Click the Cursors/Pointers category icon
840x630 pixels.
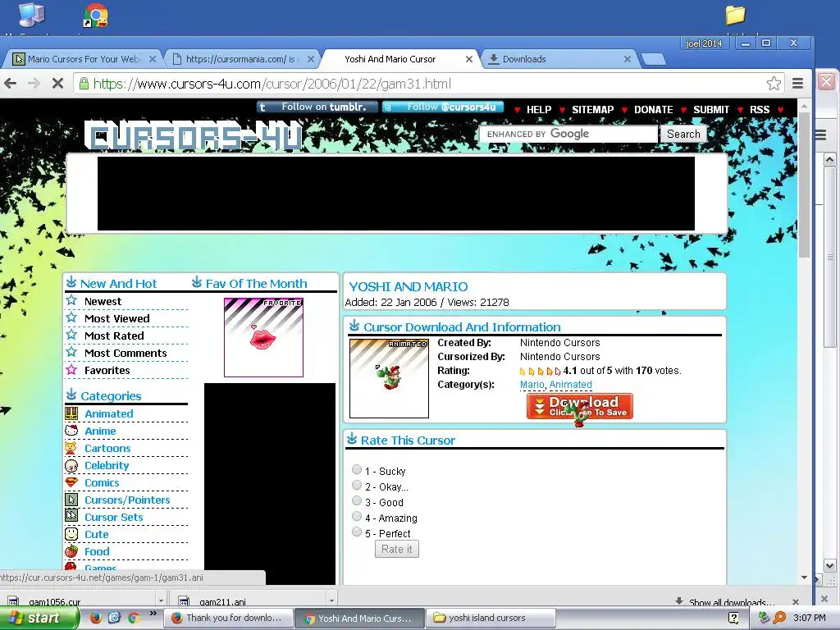coord(71,500)
